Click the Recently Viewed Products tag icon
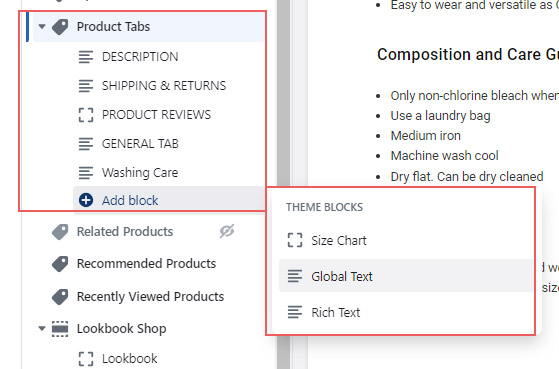The image size is (559, 369). (x=60, y=297)
